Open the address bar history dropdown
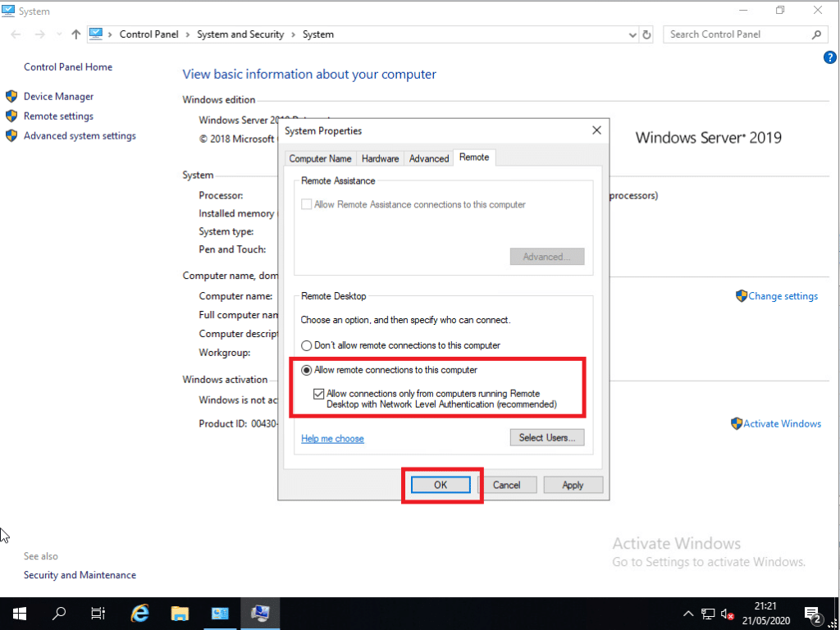Screen dimensions: 840x630 pos(632,34)
